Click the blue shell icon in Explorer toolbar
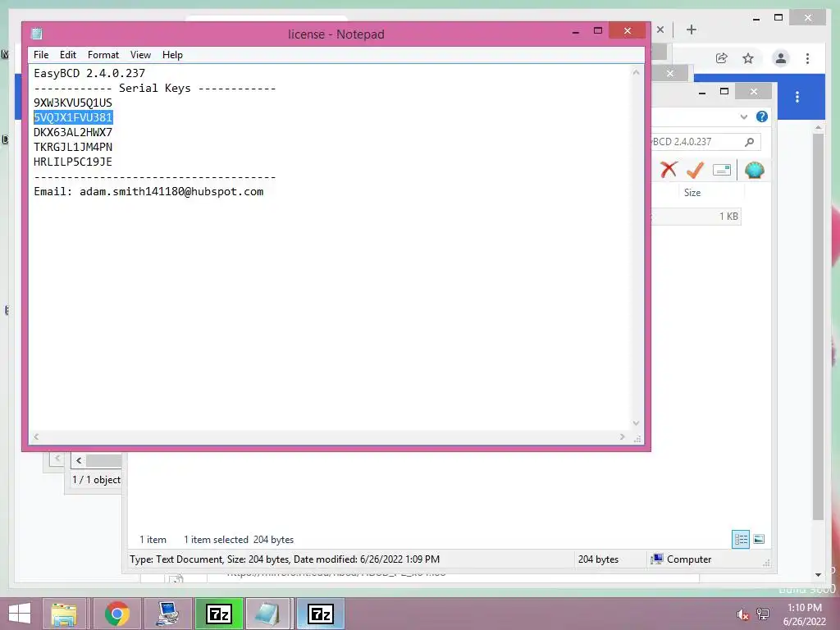 tap(754, 170)
